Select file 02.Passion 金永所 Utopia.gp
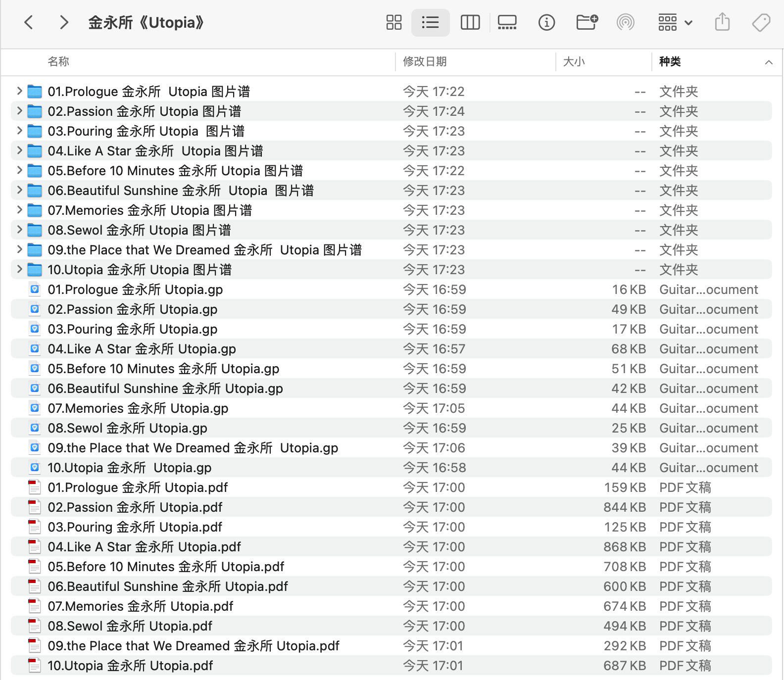The image size is (784, 680). [x=133, y=309]
